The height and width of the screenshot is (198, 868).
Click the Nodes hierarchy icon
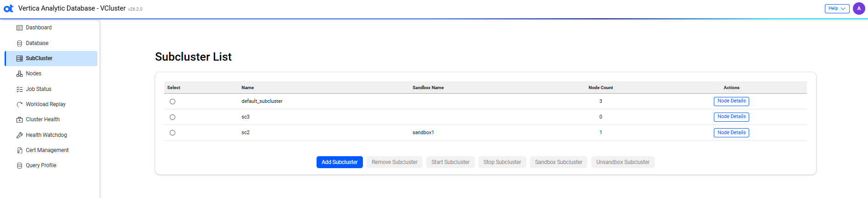[20, 74]
